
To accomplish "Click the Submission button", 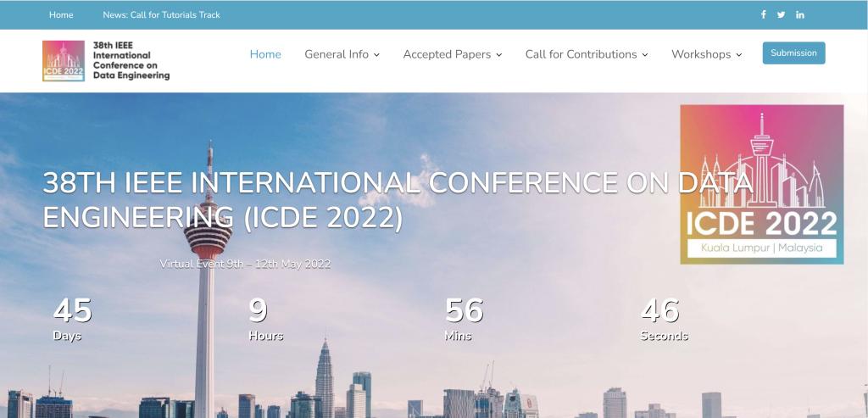I will click(x=793, y=53).
